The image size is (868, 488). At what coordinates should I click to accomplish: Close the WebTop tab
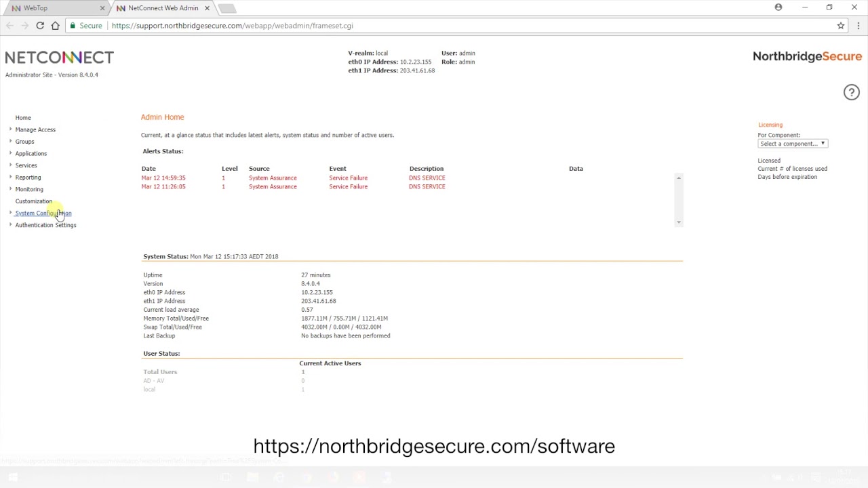(x=103, y=8)
